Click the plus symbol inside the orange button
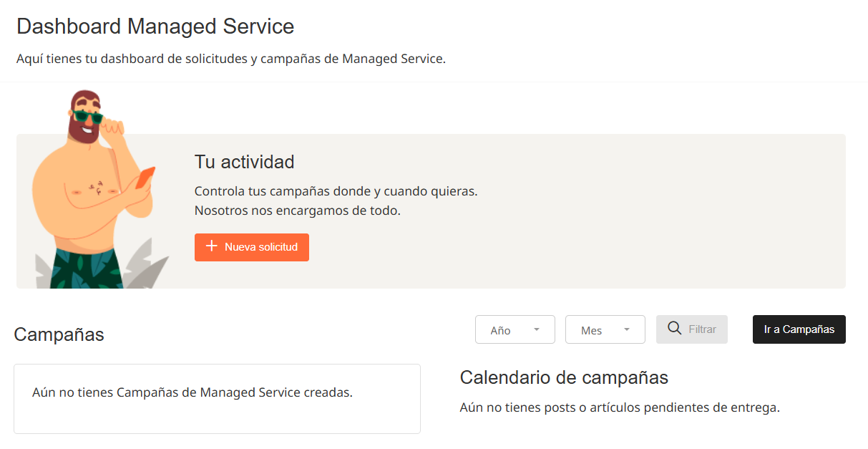 (x=212, y=246)
